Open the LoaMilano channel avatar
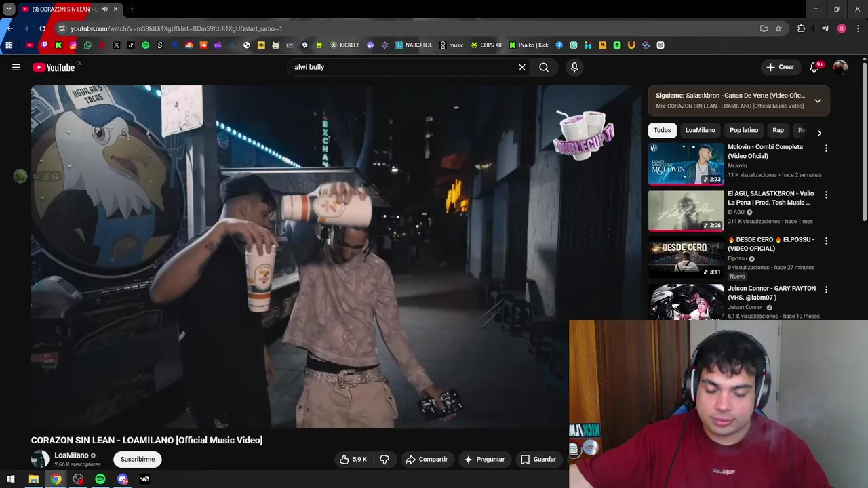 [40, 459]
